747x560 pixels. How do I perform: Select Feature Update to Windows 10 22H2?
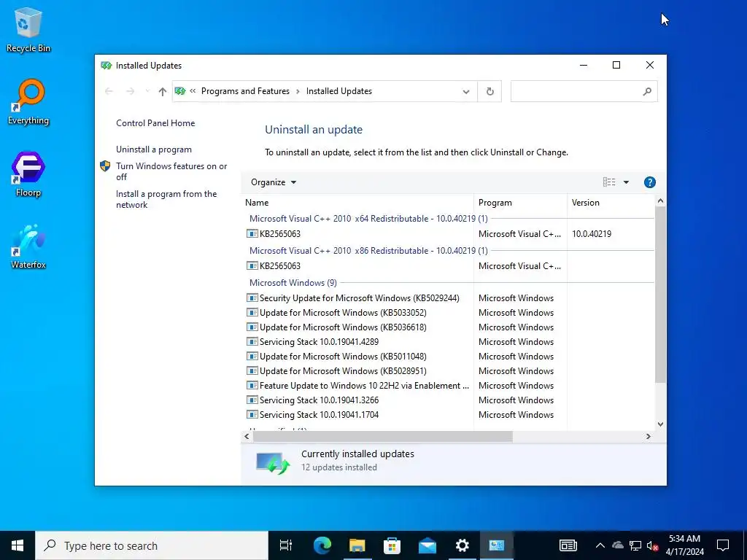pyautogui.click(x=365, y=386)
